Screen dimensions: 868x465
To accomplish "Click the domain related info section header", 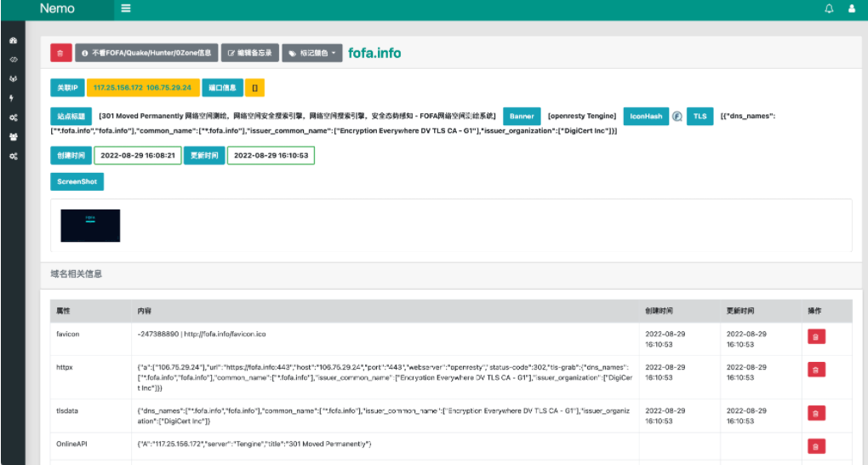I will [76, 273].
